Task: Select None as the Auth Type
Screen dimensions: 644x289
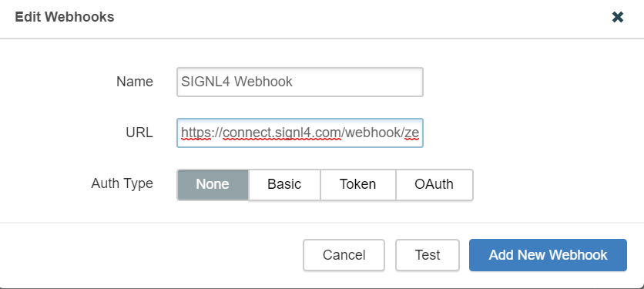Action: (213, 184)
